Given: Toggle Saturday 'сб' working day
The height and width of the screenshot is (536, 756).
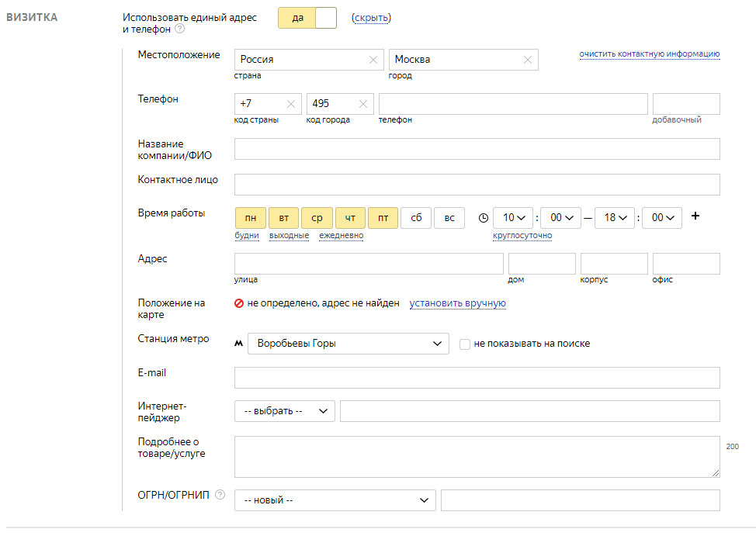Looking at the screenshot, I should pyautogui.click(x=416, y=218).
